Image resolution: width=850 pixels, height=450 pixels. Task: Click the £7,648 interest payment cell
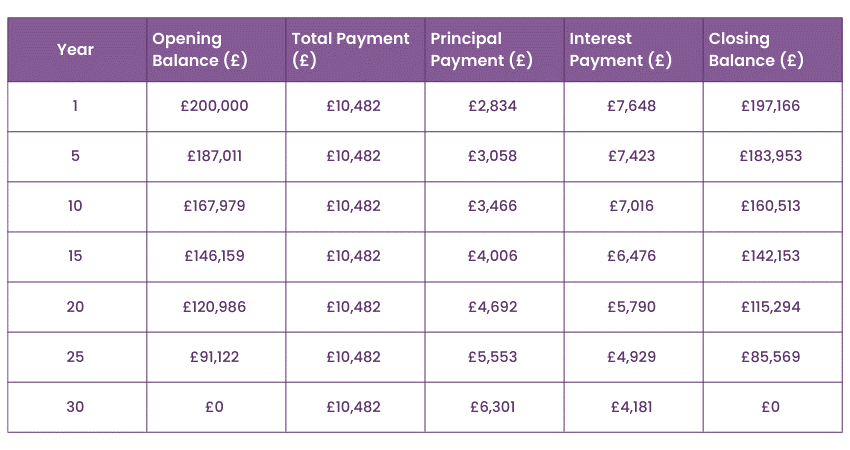click(631, 106)
